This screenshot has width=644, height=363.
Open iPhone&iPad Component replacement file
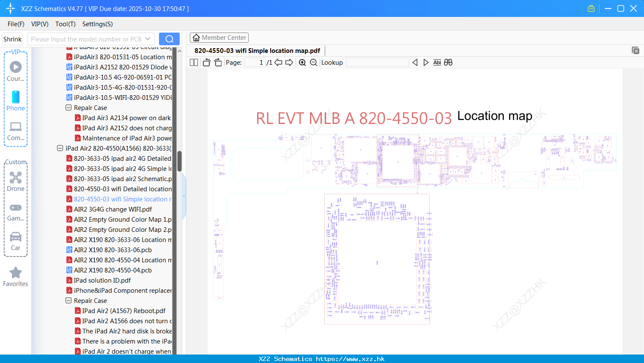(x=119, y=290)
